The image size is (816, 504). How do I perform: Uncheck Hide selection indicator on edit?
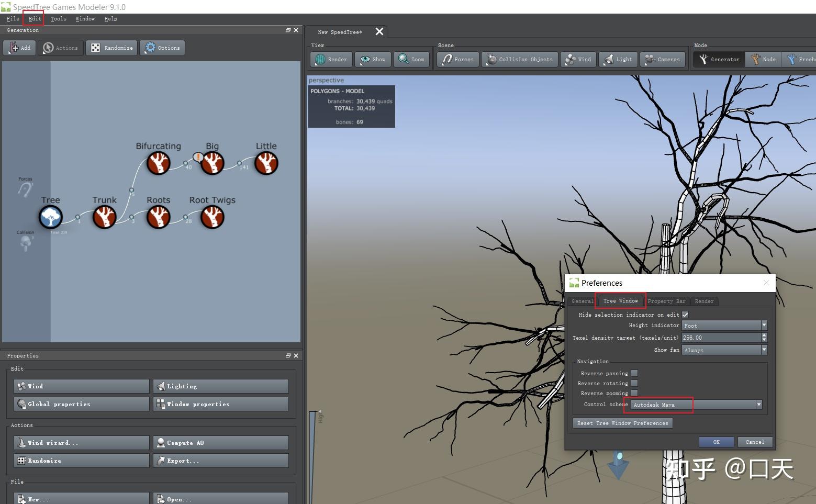coord(685,315)
